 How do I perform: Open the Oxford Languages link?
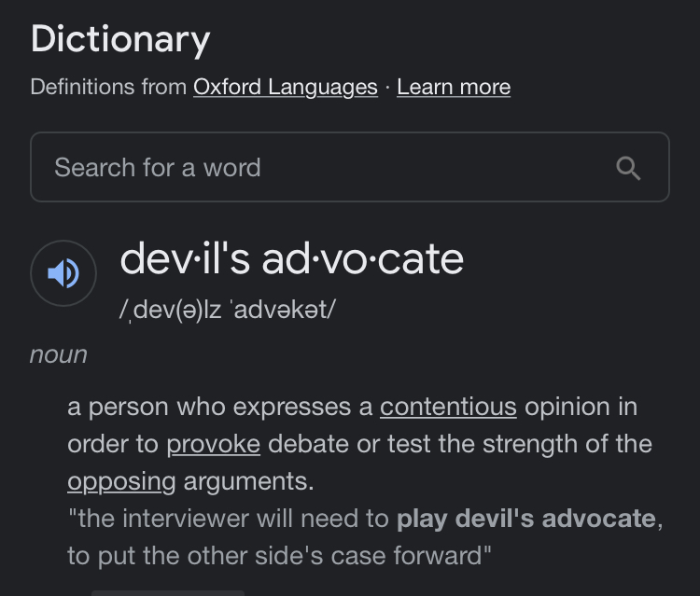tap(286, 87)
